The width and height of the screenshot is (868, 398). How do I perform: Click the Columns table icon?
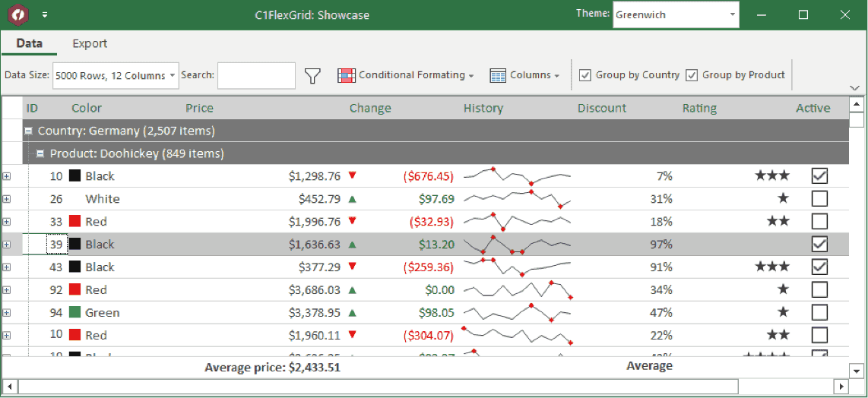(x=498, y=75)
